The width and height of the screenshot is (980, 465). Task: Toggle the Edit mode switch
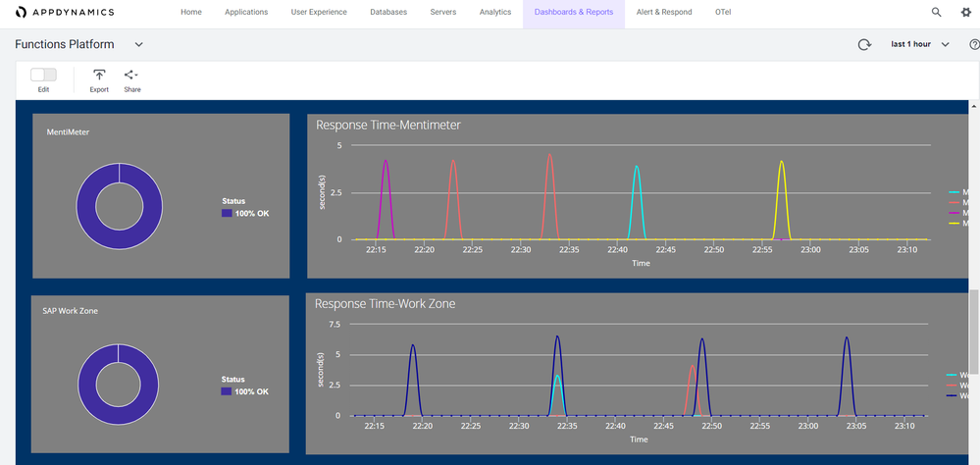(43, 75)
